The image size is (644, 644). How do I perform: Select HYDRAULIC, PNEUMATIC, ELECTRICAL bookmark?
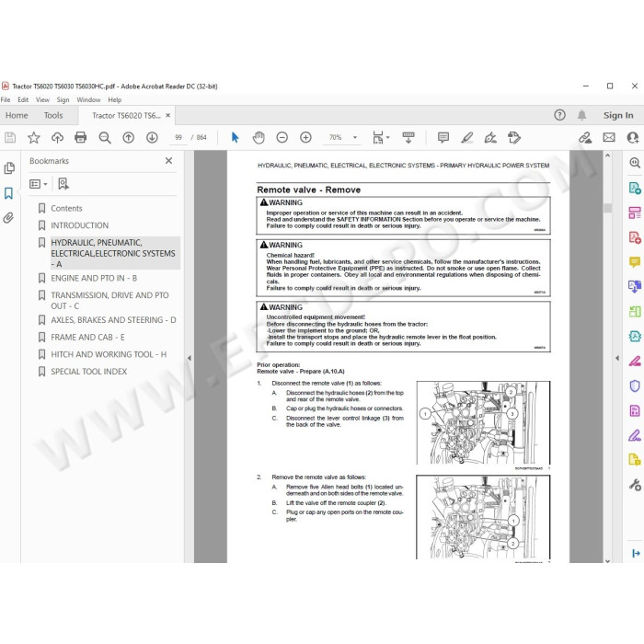[x=113, y=253]
